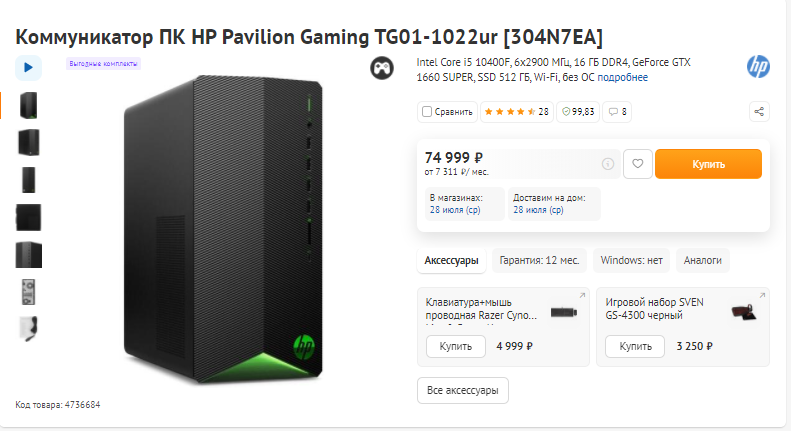The image size is (791, 431).
Task: Open the comments bubble with 8
Action: (618, 111)
